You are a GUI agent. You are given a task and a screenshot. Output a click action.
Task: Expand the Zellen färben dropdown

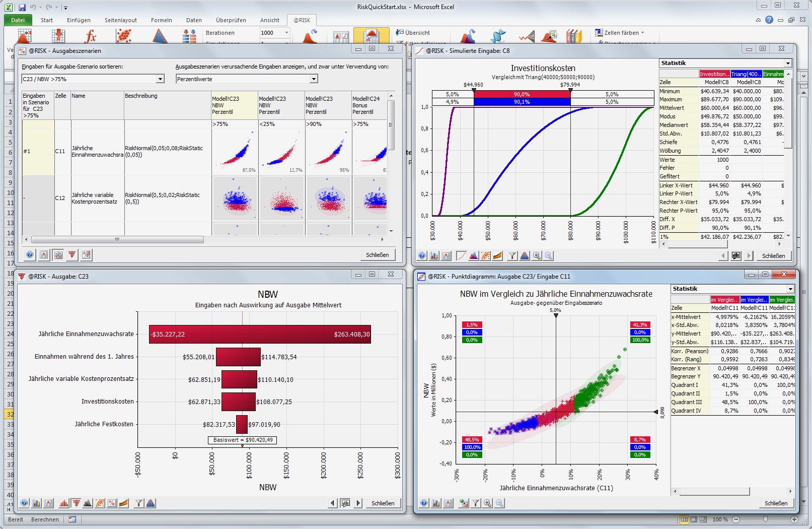tap(642, 33)
